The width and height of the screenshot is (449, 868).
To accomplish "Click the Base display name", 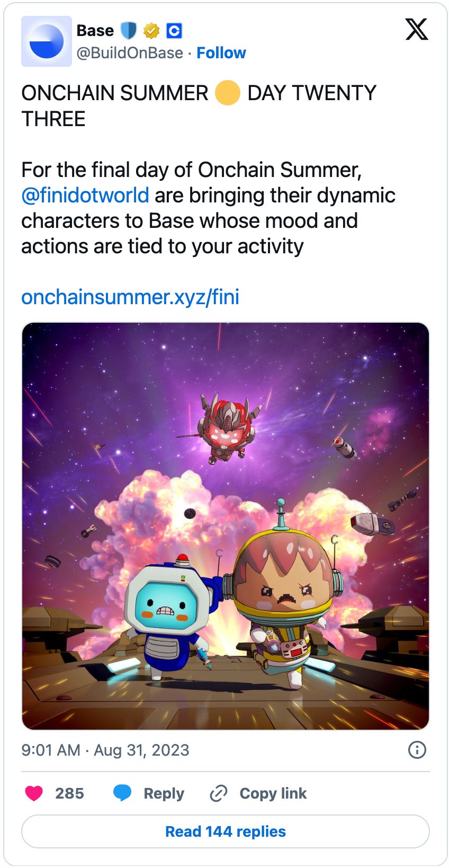I will coord(95,31).
